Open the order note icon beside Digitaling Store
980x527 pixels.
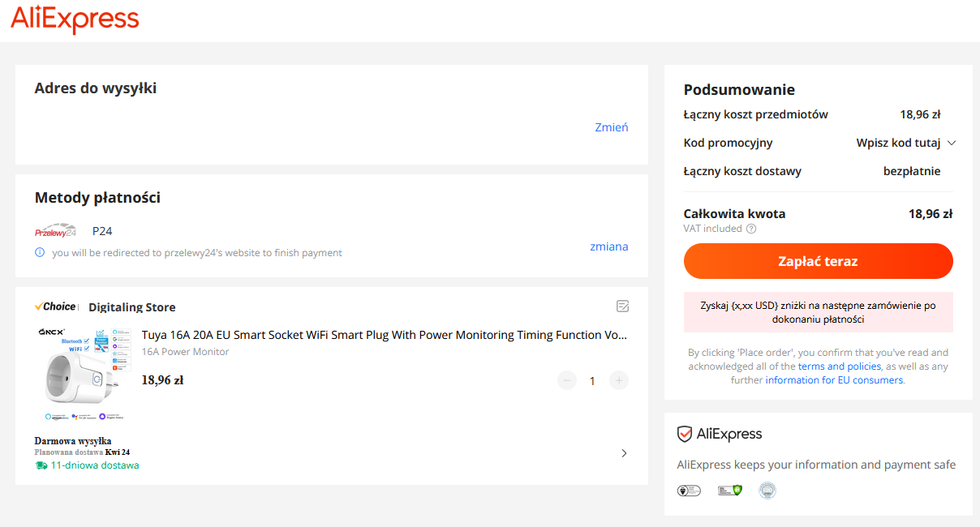pos(623,306)
